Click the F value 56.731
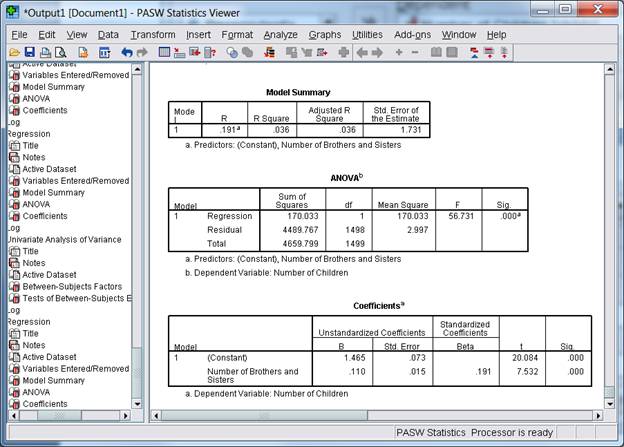624x447 pixels. click(x=461, y=216)
